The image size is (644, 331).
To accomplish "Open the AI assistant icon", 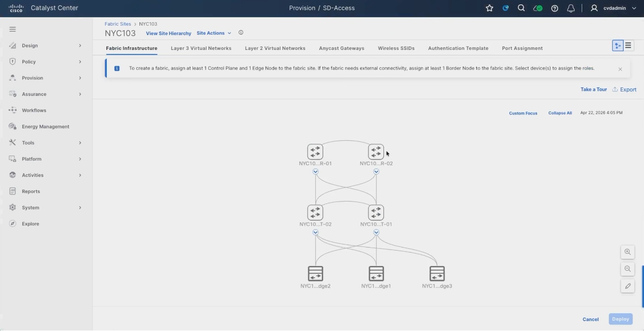I will [x=506, y=8].
